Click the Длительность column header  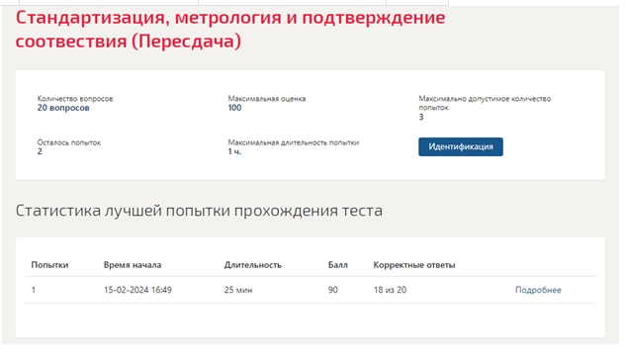[253, 265]
